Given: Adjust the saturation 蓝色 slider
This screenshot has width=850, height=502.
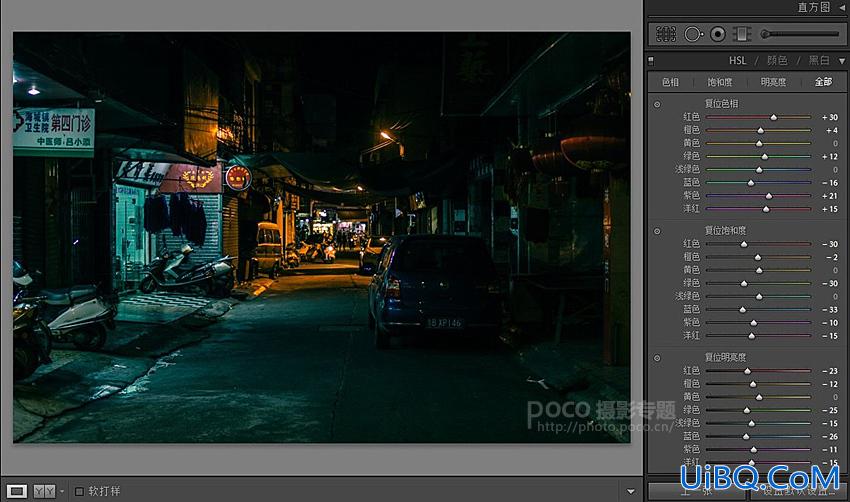Looking at the screenshot, I should (743, 310).
